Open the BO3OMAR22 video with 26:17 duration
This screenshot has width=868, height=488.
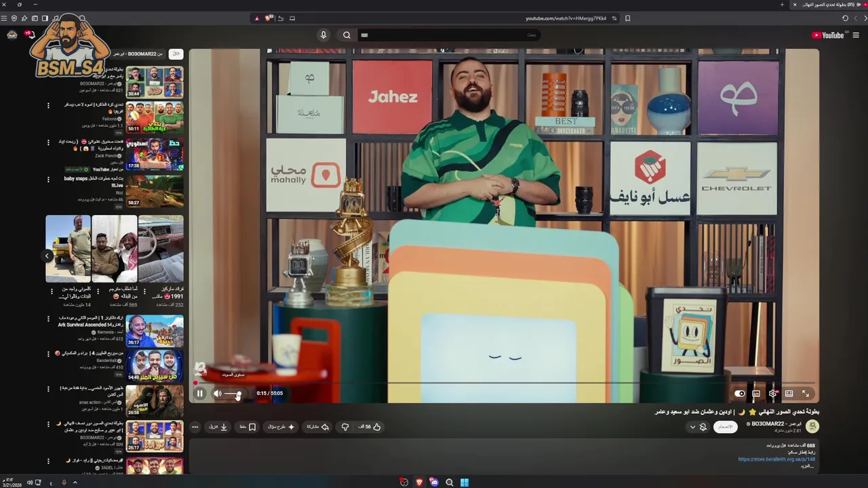point(155,436)
